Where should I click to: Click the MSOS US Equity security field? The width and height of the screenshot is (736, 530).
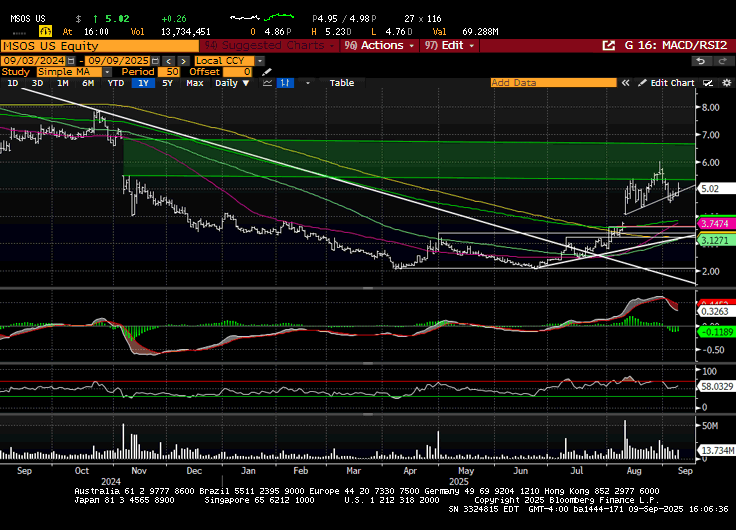(x=100, y=46)
